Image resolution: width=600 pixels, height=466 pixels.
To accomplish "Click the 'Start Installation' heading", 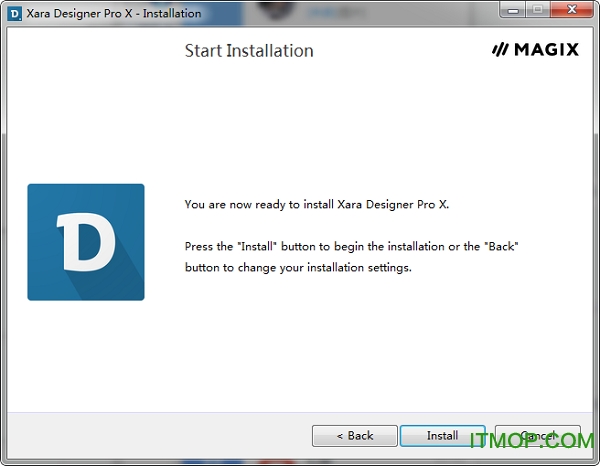I will (249, 51).
